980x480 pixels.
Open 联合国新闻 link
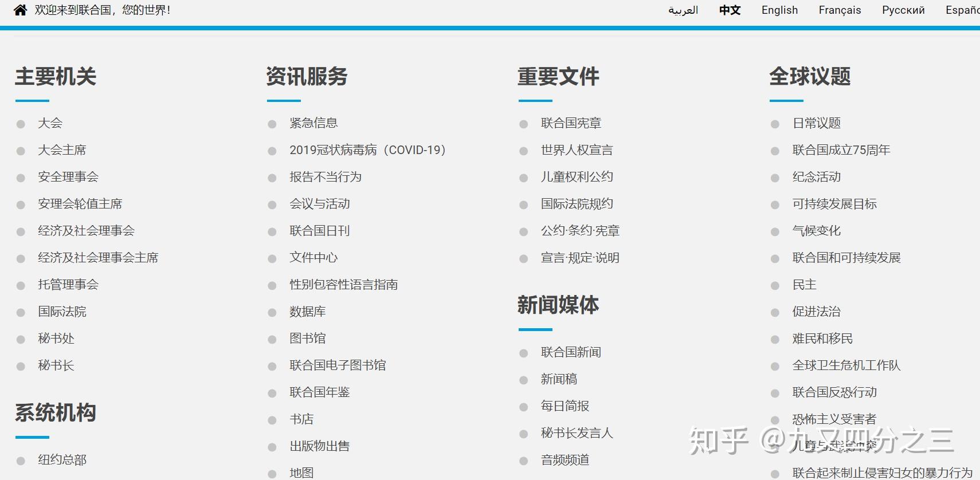click(x=571, y=352)
